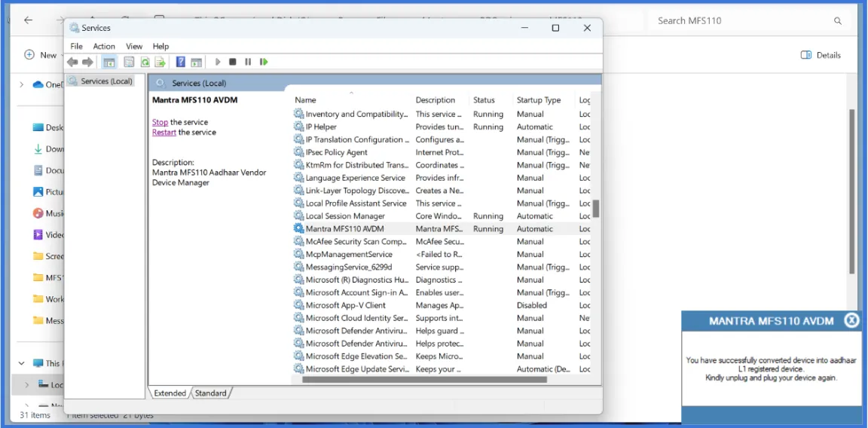Click the Start Service play icon

point(218,62)
